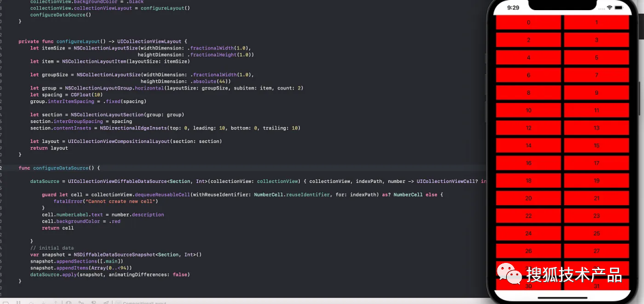Tap red cell 13
This screenshot has width=644, height=304.
pos(596,128)
